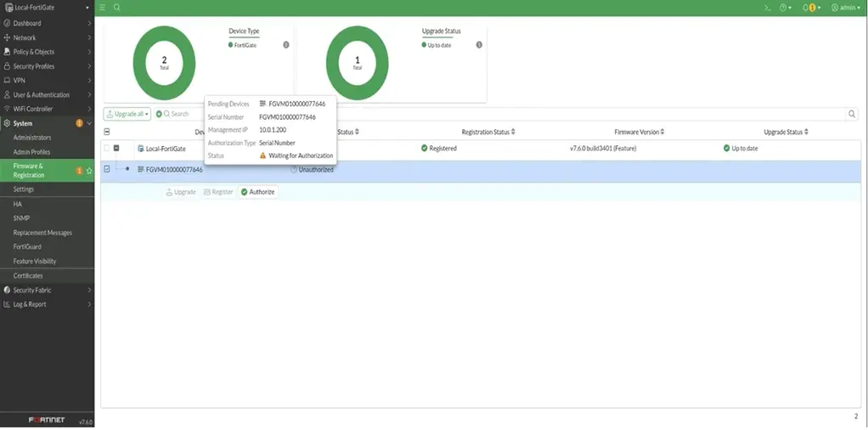Sort by Upgrade Status column
868x430 pixels.
(x=786, y=132)
